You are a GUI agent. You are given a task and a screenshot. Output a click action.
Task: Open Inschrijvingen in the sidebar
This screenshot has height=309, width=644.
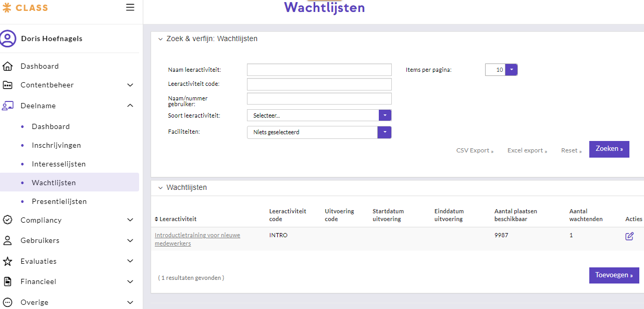56,145
